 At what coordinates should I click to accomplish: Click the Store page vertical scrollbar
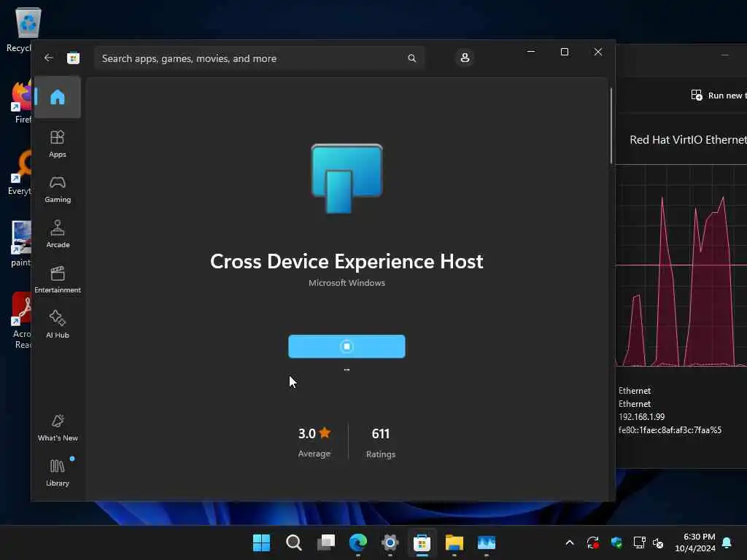(611, 125)
